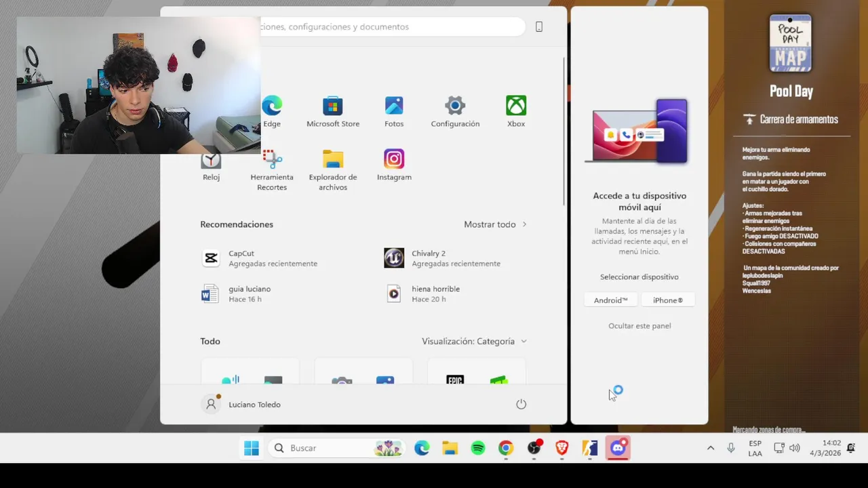The width and height of the screenshot is (868, 488).
Task: Expand hidden system tray icons chevron
Action: pyautogui.click(x=710, y=448)
